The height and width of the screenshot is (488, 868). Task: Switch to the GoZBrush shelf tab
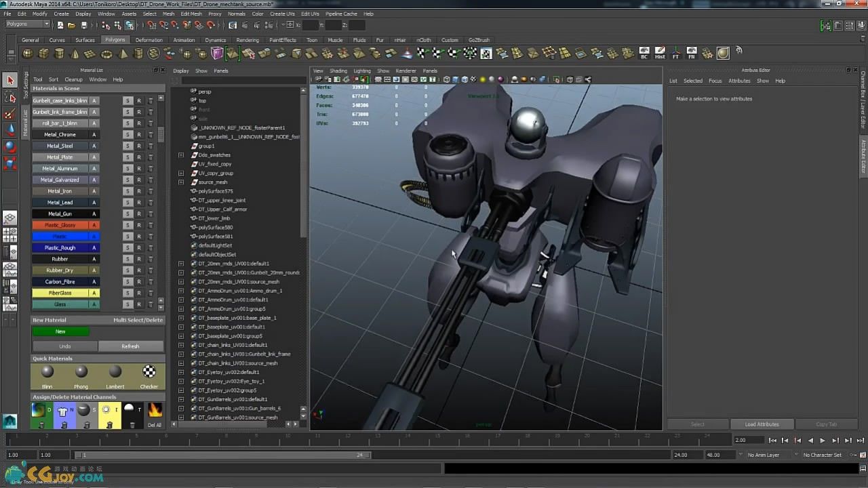479,40
